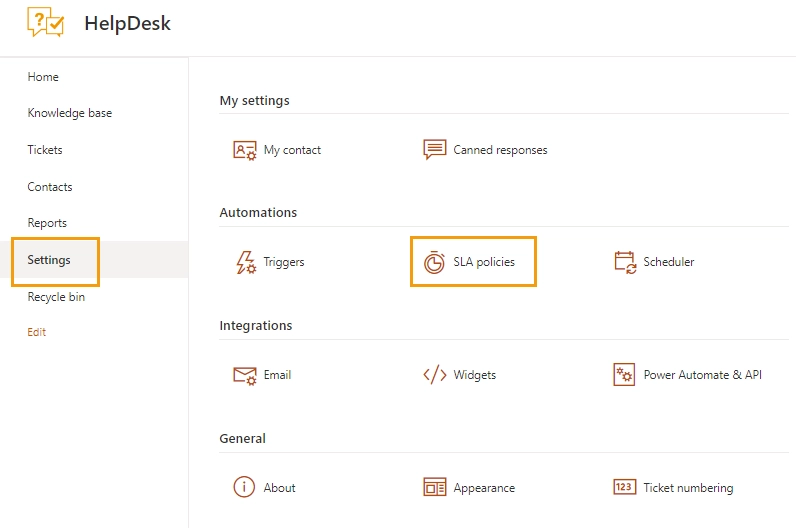Click the Edit navigation link
The image size is (796, 528).
37,332
